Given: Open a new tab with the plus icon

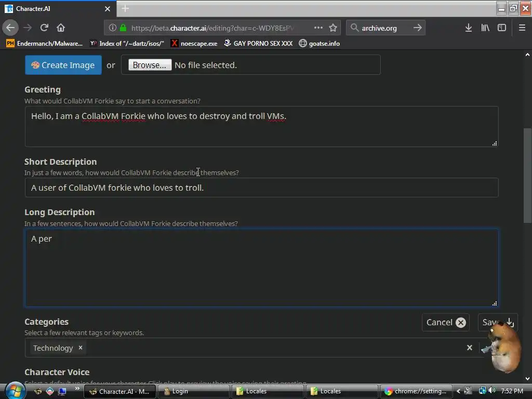Looking at the screenshot, I should 125,8.
